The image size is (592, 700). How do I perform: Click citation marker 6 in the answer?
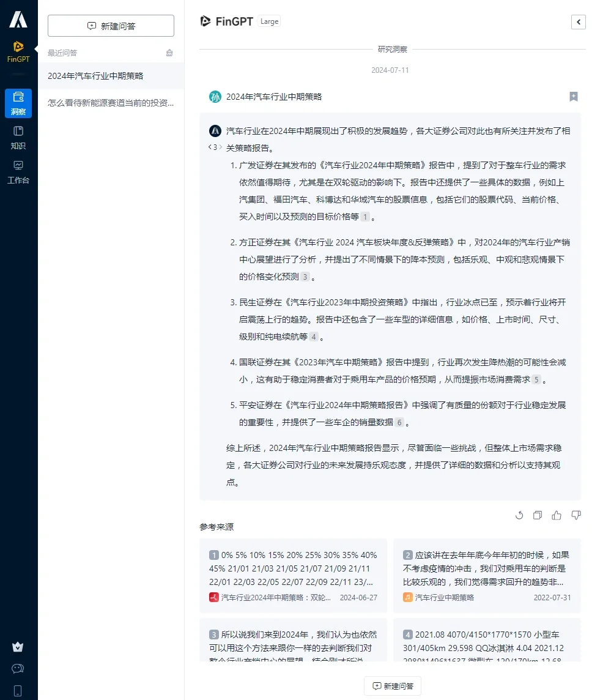(399, 422)
